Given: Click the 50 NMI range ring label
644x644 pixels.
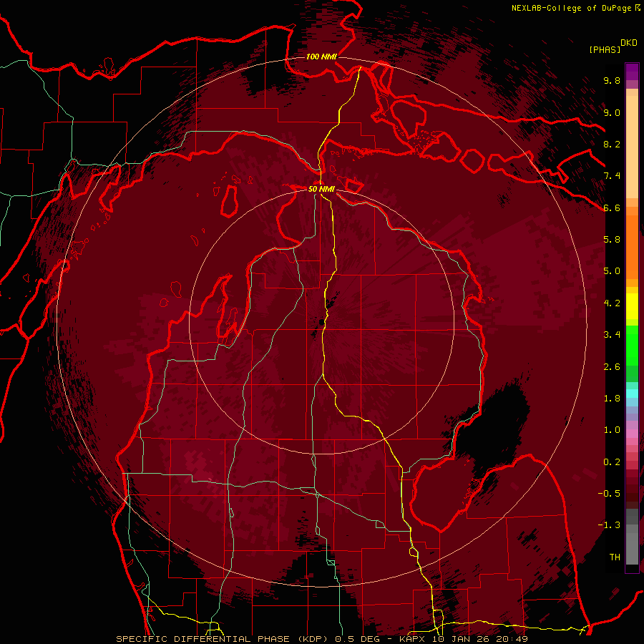Looking at the screenshot, I should pos(321,189).
